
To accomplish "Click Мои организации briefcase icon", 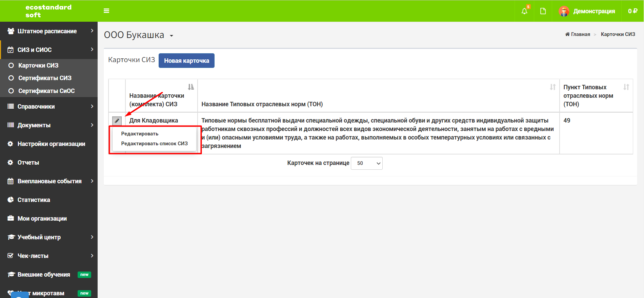I will [x=11, y=218].
